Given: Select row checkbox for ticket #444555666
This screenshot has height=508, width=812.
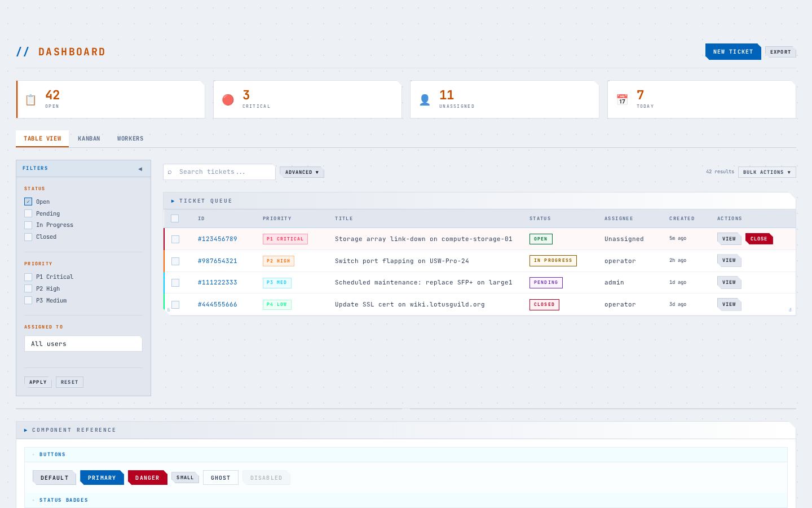Looking at the screenshot, I should click(175, 305).
